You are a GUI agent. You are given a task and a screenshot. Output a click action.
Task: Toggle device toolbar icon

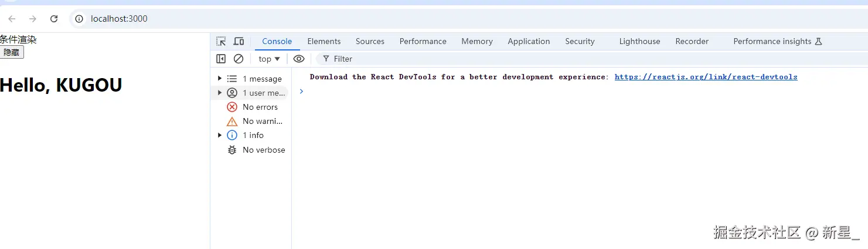(x=239, y=41)
